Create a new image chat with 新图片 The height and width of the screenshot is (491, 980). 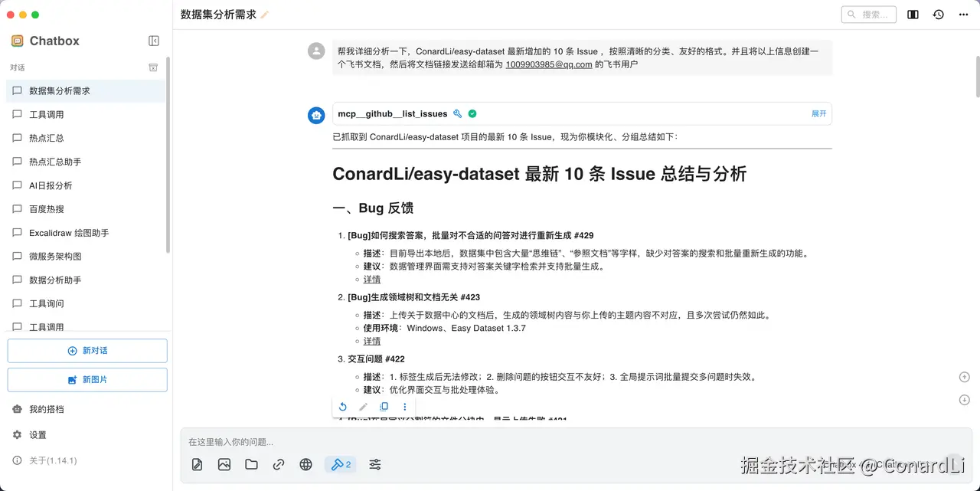87,380
